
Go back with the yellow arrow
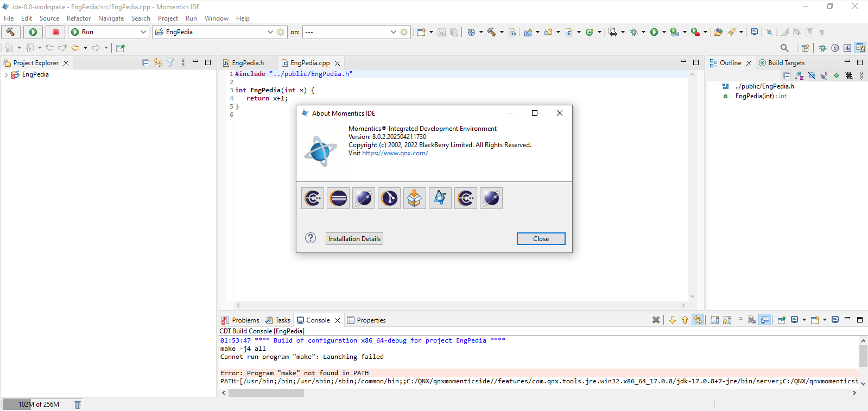pos(75,48)
